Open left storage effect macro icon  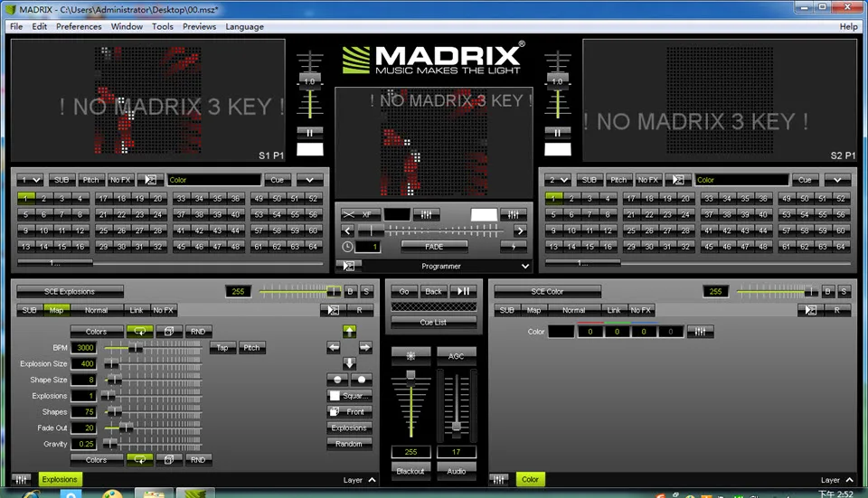(x=151, y=180)
